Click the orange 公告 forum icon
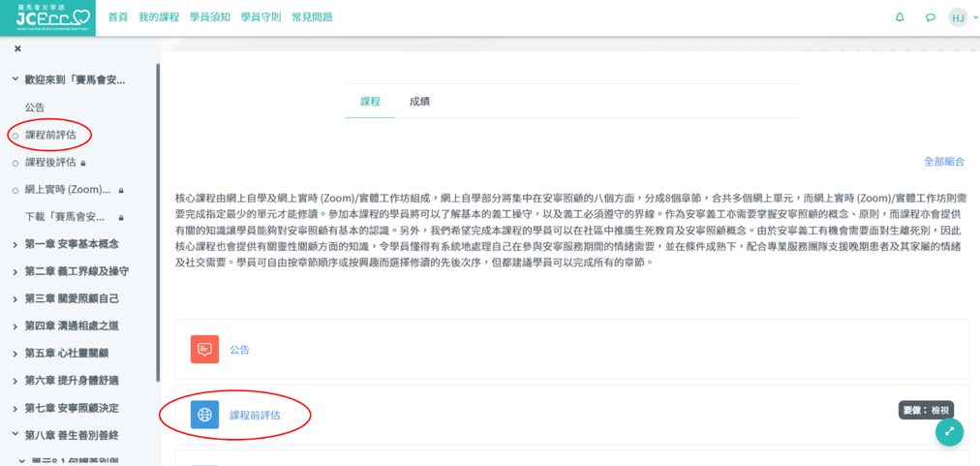The image size is (980, 466). 204,350
